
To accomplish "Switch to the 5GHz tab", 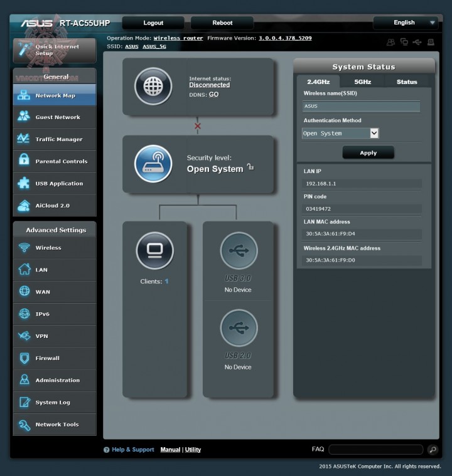I will pyautogui.click(x=362, y=82).
